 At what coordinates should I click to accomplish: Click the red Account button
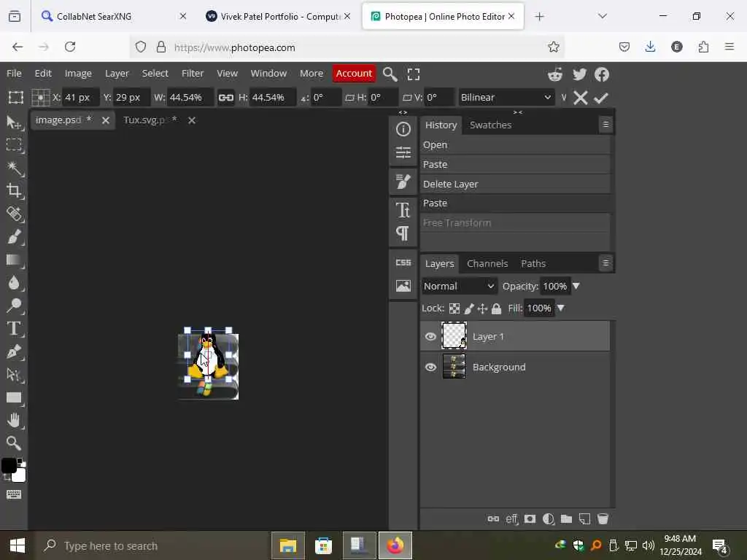coord(354,74)
